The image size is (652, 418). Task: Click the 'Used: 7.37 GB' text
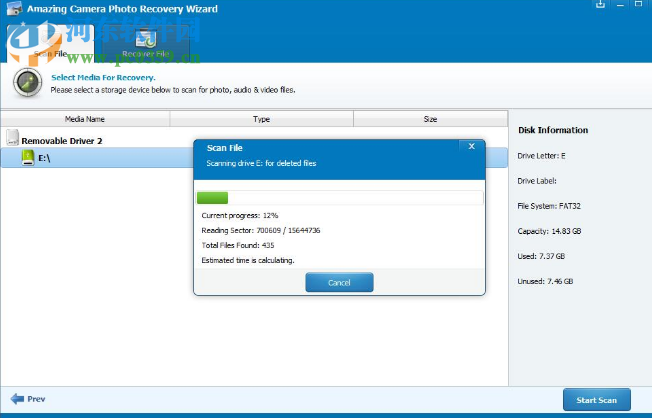click(541, 256)
